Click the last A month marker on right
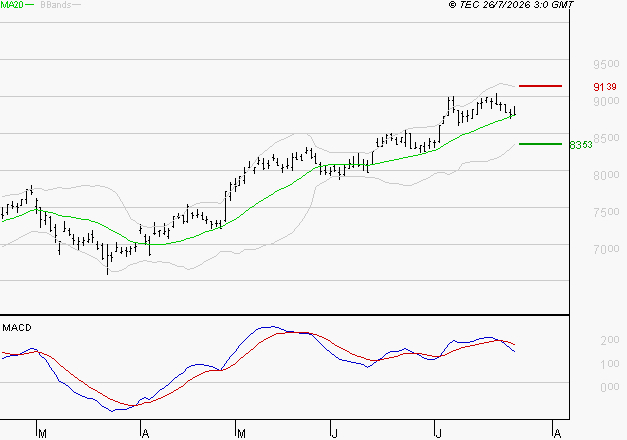 [557, 434]
